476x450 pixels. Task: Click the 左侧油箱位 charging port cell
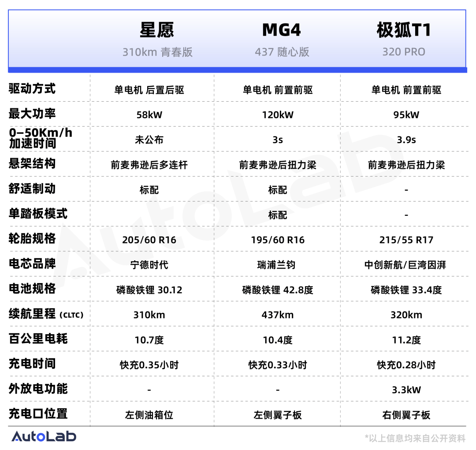click(x=149, y=415)
